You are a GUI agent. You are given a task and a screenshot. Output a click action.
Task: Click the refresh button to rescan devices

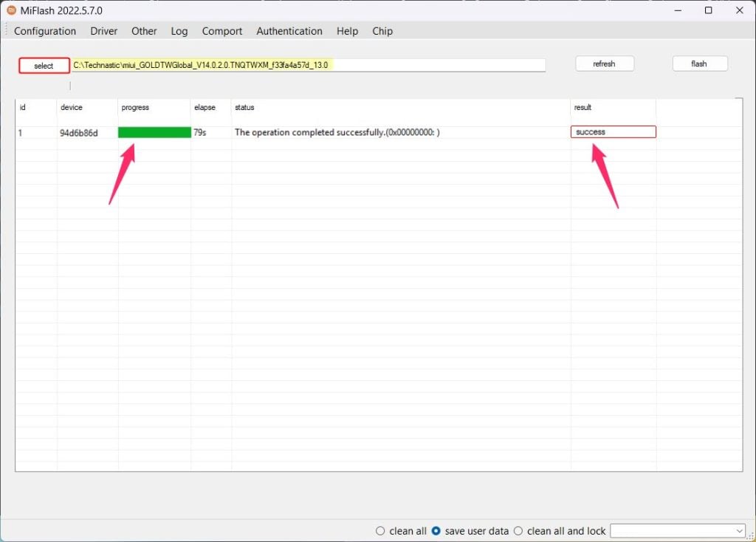click(605, 64)
